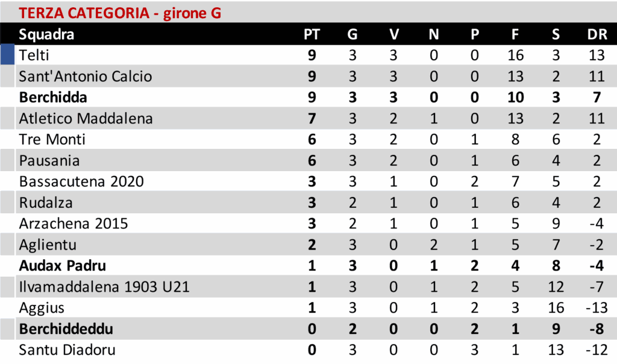Screen dimensions: 617x364
Task: Select the Tre Monti team name
Action: point(52,140)
